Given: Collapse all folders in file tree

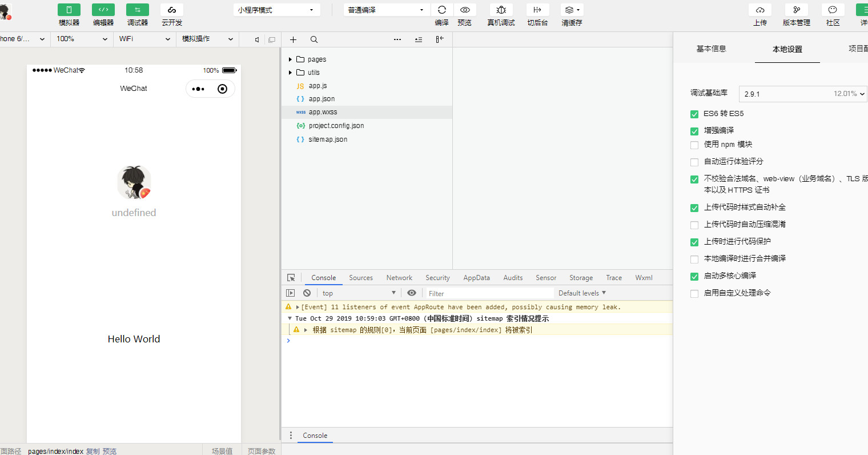Looking at the screenshot, I should coord(419,39).
